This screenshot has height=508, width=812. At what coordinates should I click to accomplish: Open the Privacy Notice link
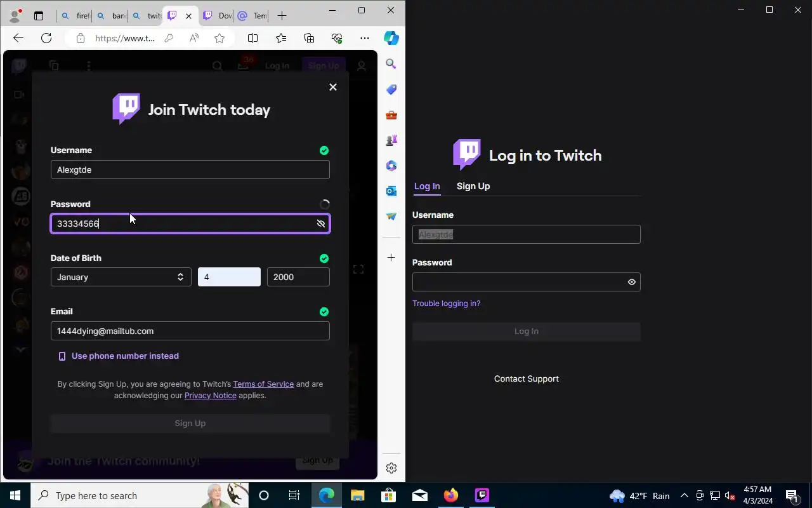[x=210, y=396]
